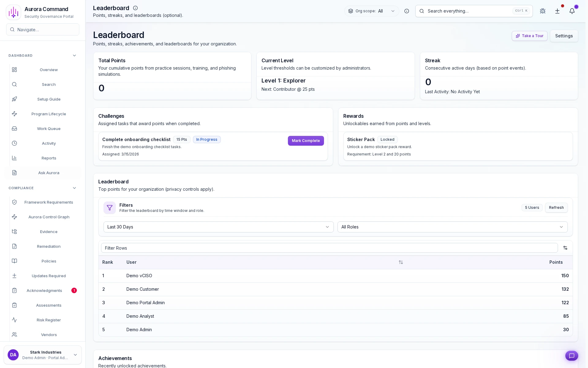Open the notifications bell
Image resolution: width=588 pixels, height=368 pixels.
pyautogui.click(x=572, y=11)
